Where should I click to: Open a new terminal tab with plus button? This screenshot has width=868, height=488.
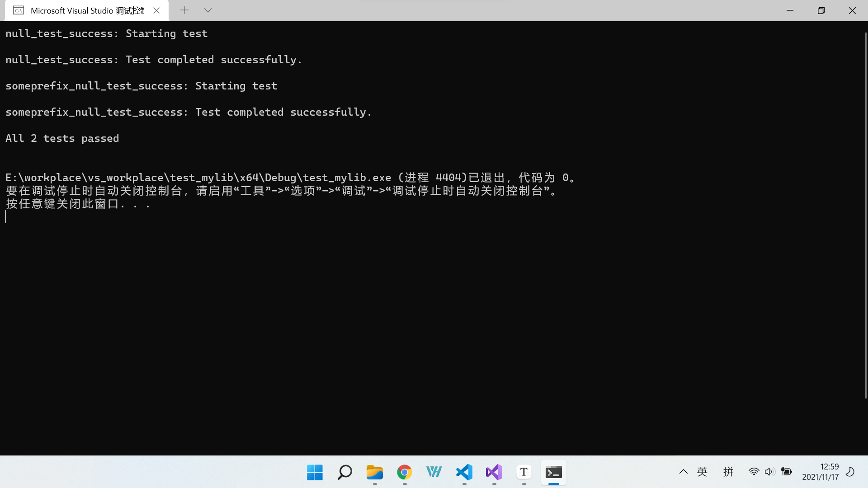(184, 10)
